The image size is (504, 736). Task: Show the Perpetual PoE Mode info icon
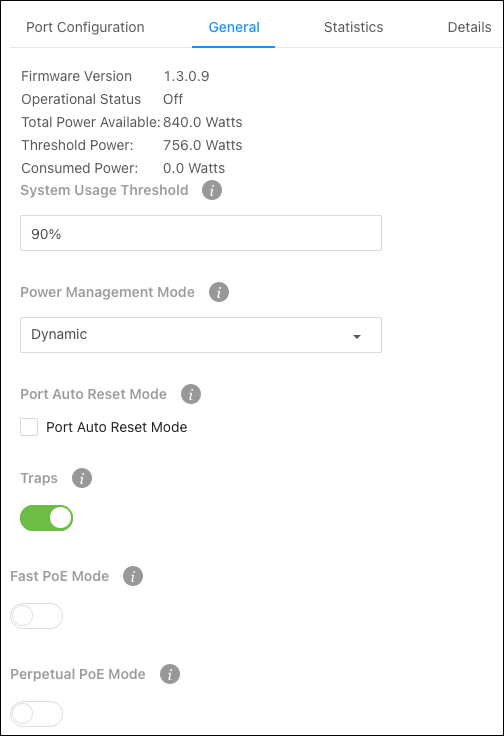coord(170,674)
